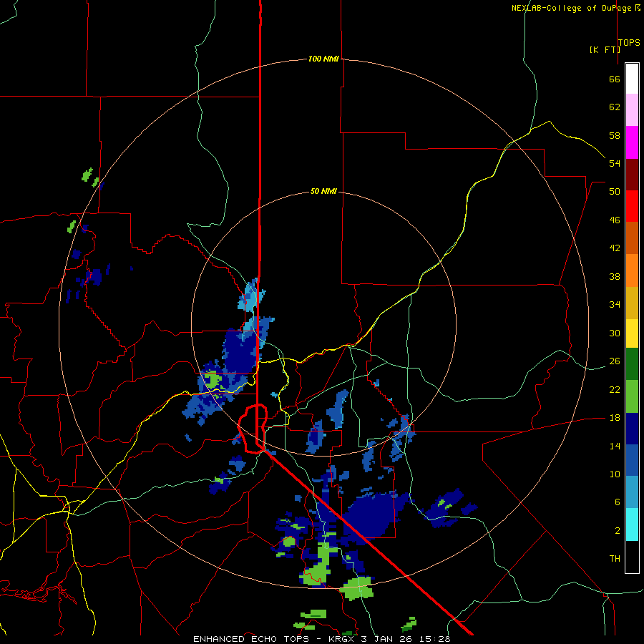644x644 pixels.
Task: Select the gold legend swatch
Action: (632, 303)
